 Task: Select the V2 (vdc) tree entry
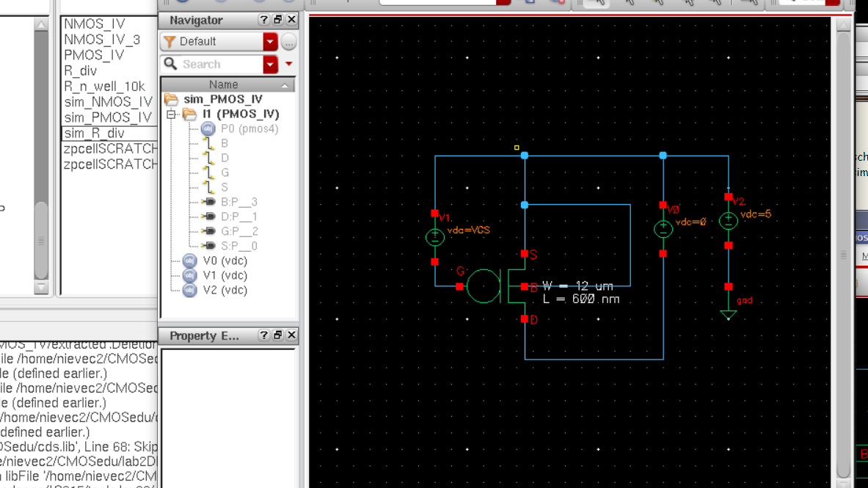tap(225, 290)
